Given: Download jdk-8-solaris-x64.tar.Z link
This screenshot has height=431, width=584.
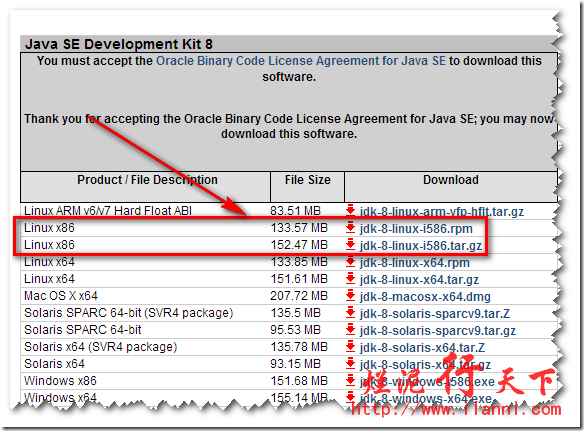Looking at the screenshot, I should click(x=422, y=348).
